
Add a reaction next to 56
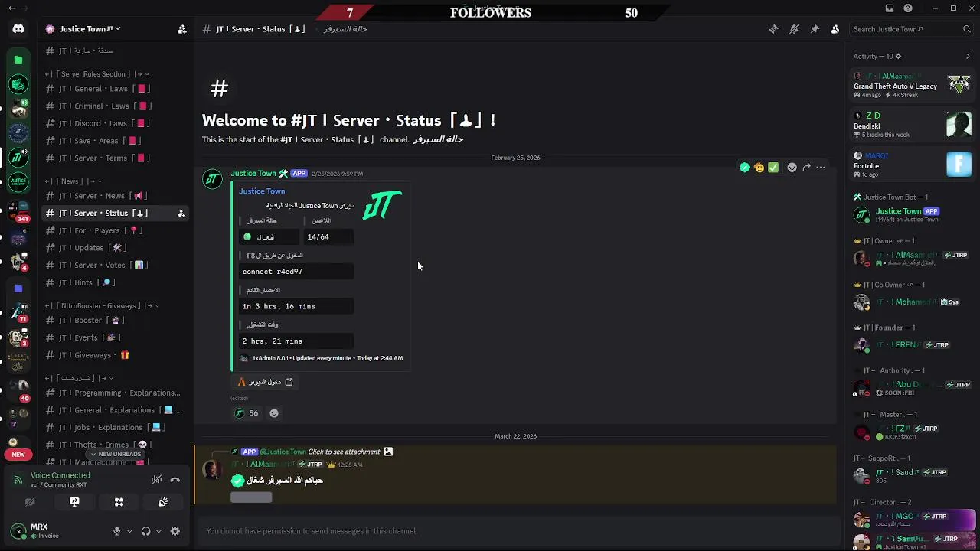tap(274, 413)
